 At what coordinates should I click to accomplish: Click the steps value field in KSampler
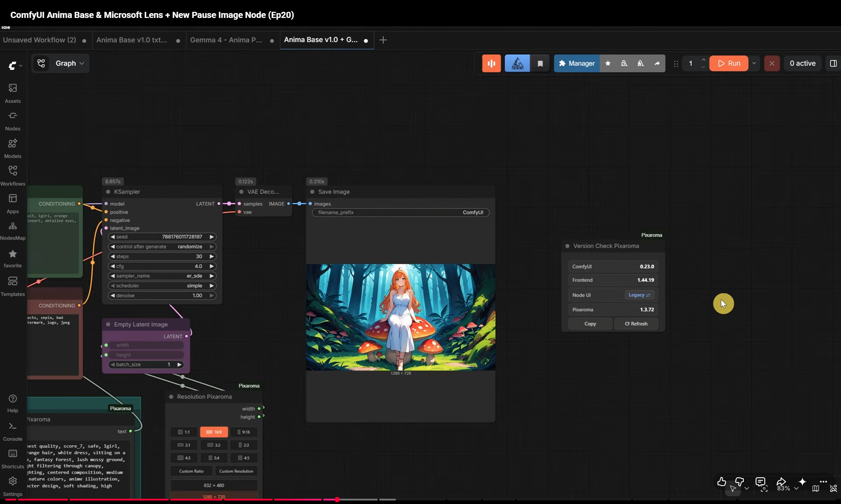coord(162,257)
